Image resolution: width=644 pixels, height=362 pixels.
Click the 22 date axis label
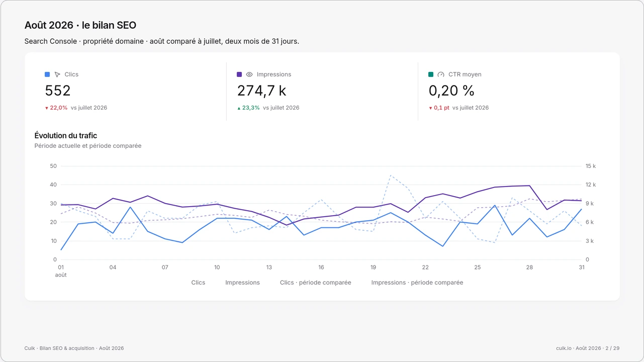tap(425, 267)
